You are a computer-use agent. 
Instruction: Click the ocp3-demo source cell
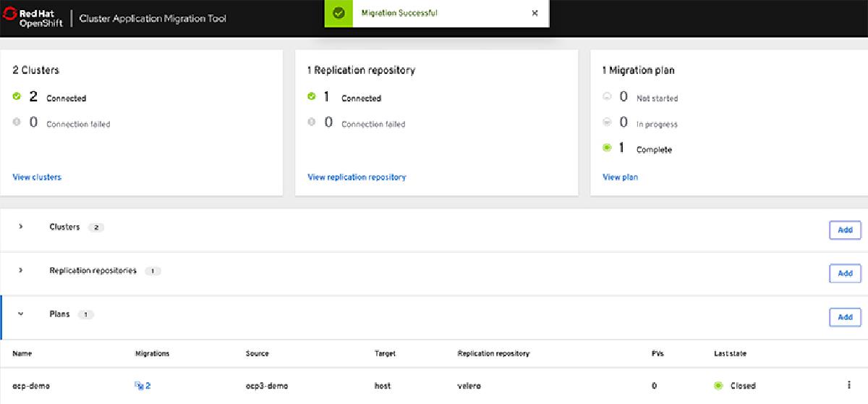point(267,386)
